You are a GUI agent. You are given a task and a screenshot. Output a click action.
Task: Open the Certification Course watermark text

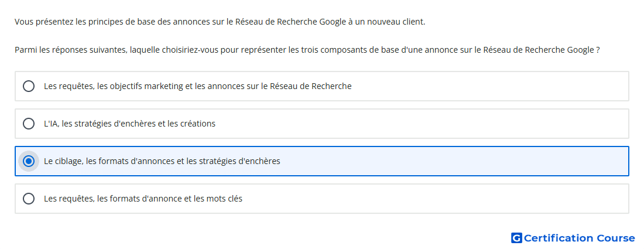(x=579, y=238)
